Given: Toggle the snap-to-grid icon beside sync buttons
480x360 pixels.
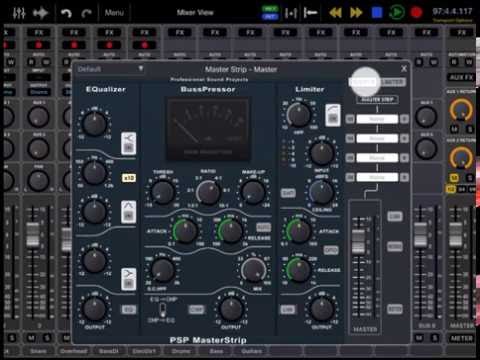Looking at the screenshot, I should click(x=291, y=13).
